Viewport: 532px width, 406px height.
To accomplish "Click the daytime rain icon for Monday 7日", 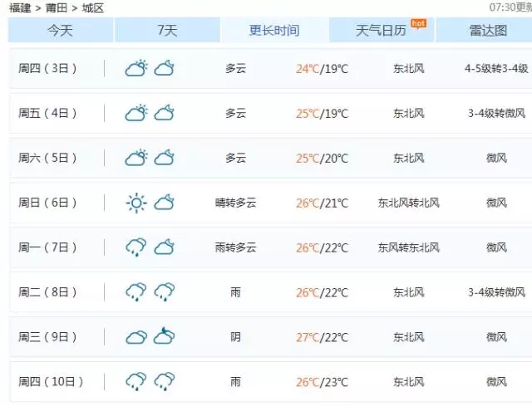I will click(x=136, y=247).
